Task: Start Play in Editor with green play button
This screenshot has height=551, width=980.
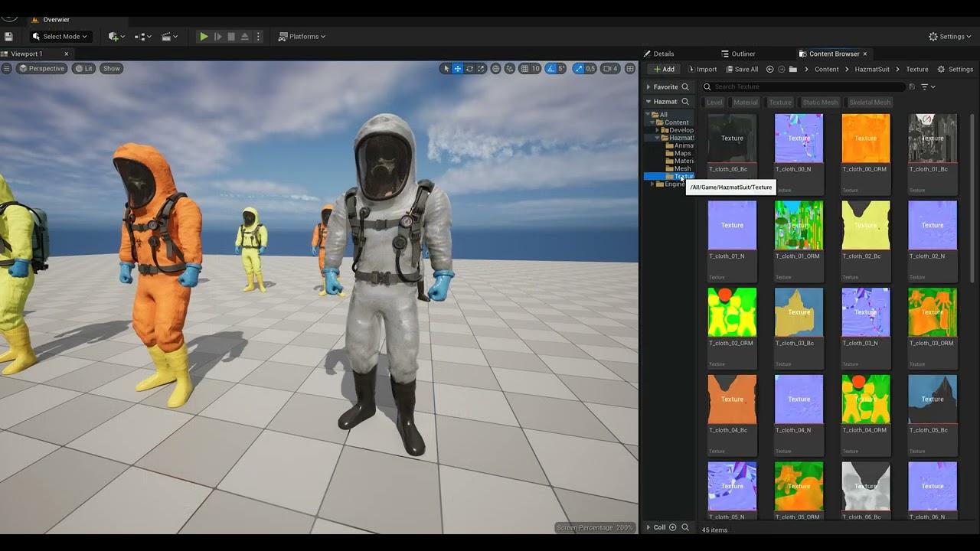Action: click(204, 36)
